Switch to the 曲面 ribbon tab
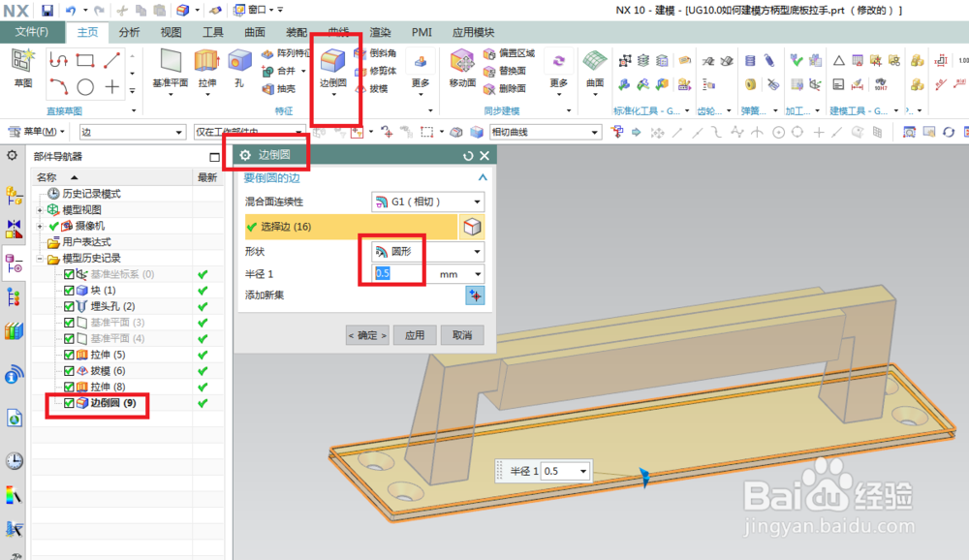 (254, 32)
